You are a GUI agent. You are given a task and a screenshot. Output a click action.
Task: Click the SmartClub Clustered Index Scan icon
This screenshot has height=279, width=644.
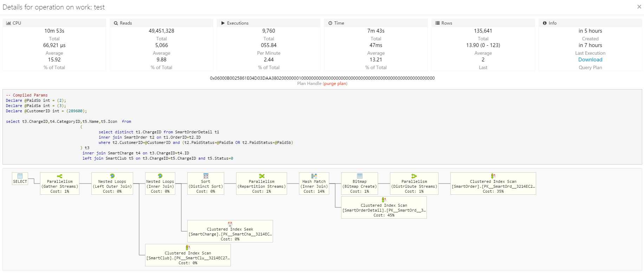[x=188, y=247]
